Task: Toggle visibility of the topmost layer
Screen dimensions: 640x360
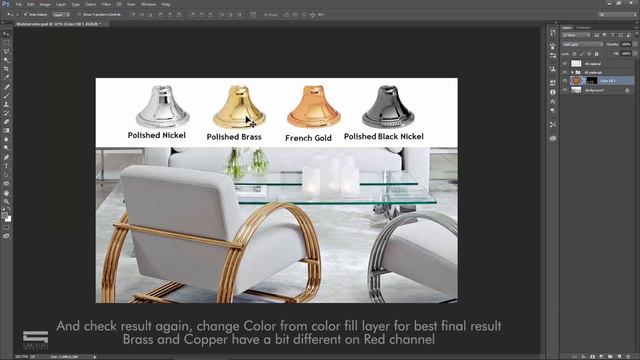Action: 565,63
